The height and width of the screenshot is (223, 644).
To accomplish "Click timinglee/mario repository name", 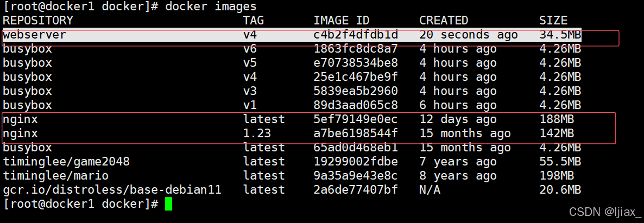I will click(55, 175).
